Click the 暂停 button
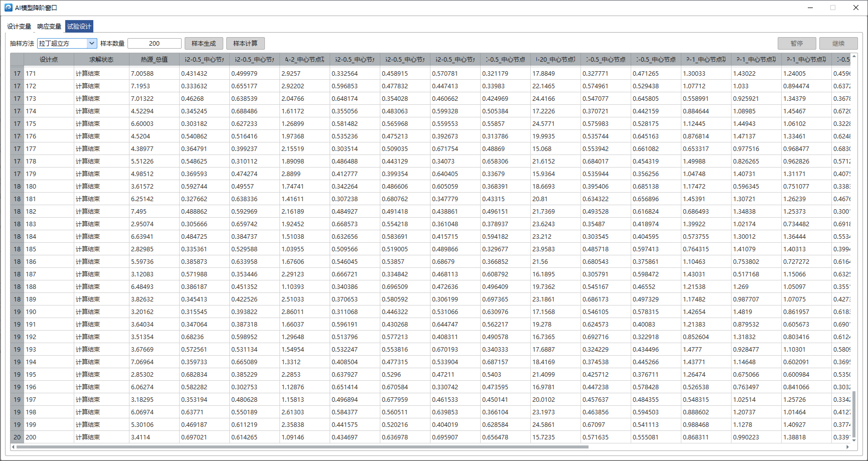The height and width of the screenshot is (461, 868). (797, 44)
